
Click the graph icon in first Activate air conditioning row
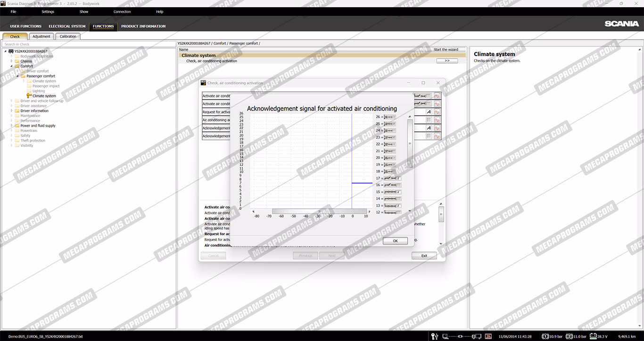437,96
